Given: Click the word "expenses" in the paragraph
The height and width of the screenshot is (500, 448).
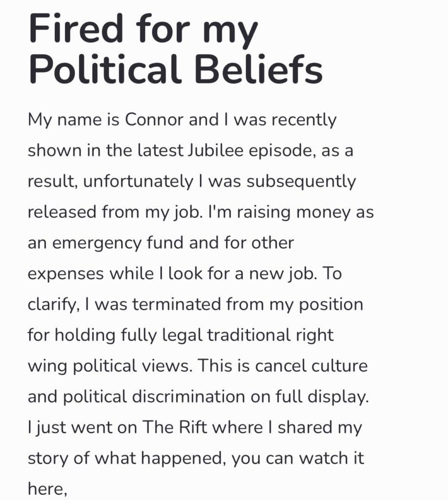Looking at the screenshot, I should click(x=65, y=274).
